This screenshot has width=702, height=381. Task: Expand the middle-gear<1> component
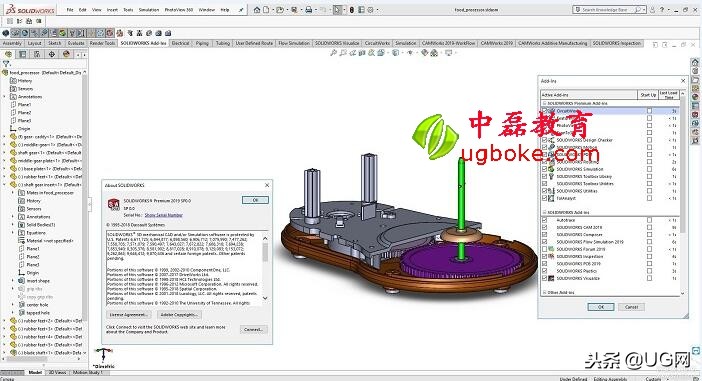pyautogui.click(x=4, y=145)
